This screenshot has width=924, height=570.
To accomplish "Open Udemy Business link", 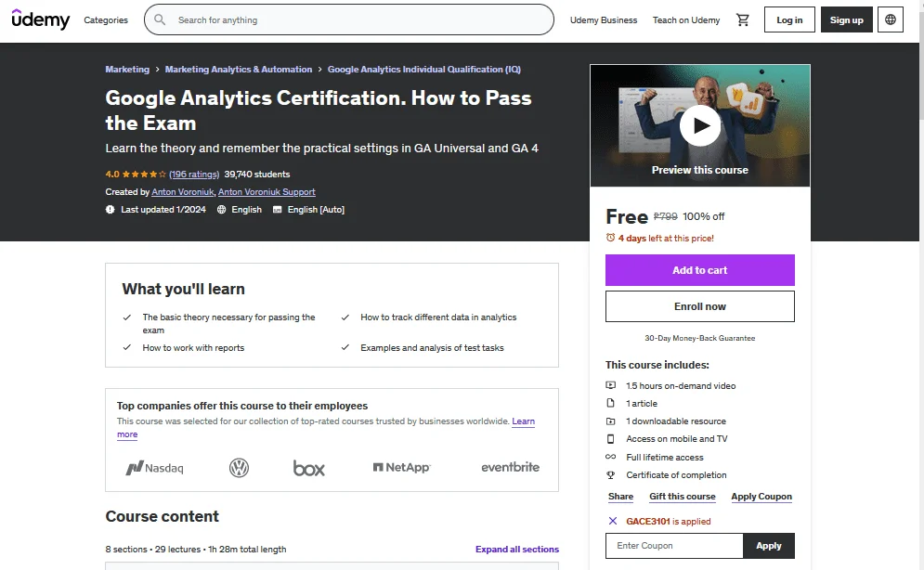I will point(604,20).
